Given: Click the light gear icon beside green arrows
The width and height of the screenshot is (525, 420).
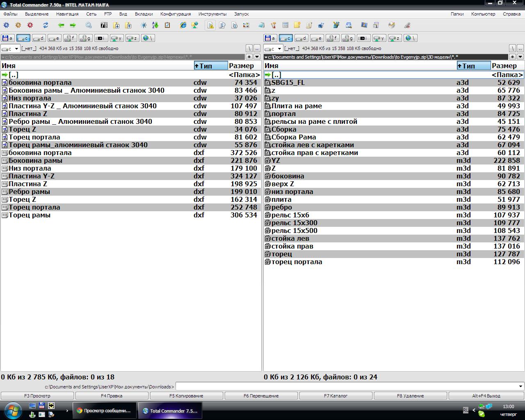Looking at the screenshot, I should [89, 25].
